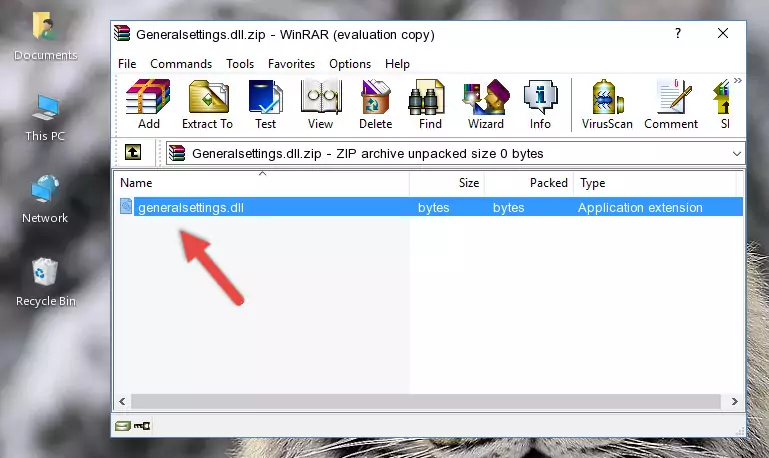Select the This PC desktop icon
Image resolution: width=769 pixels, height=458 pixels.
pos(45,118)
